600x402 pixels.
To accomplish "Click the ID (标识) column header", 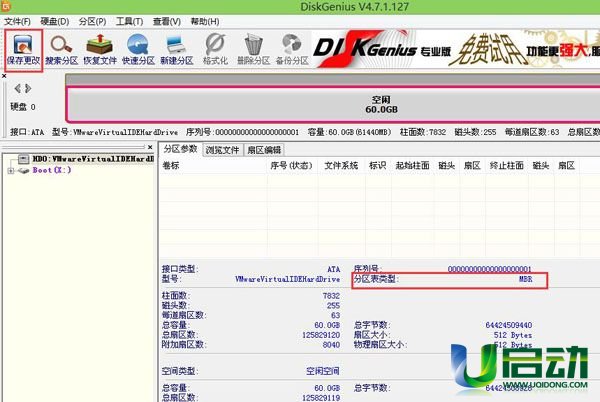I will tap(377, 166).
